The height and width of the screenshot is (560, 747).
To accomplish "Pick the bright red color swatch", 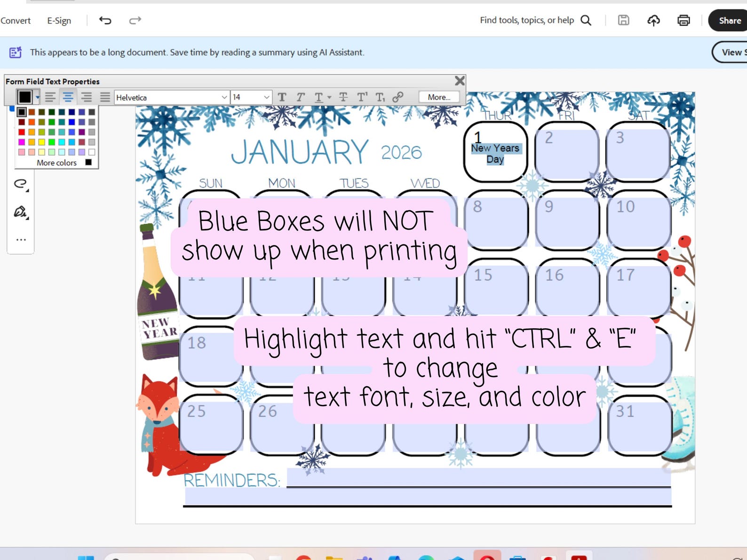I will [x=22, y=132].
